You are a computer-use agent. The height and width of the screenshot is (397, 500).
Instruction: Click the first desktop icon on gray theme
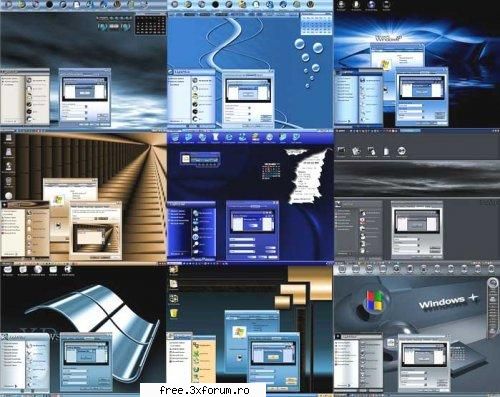pos(341,151)
